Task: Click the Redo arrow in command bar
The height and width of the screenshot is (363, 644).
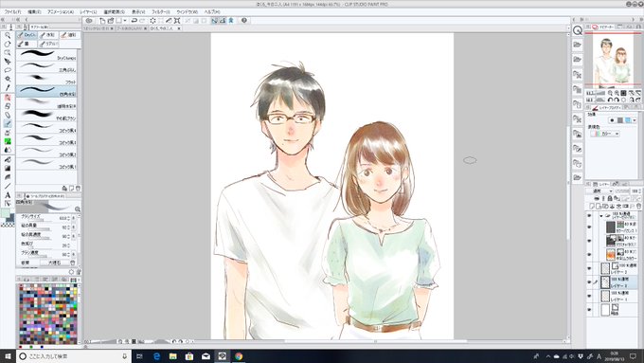Action: pos(142,21)
